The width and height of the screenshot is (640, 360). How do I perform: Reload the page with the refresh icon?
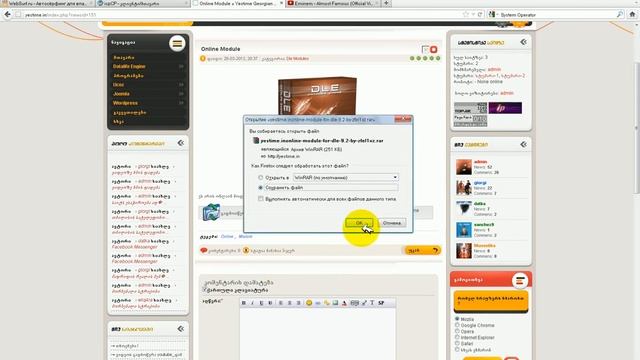click(480, 14)
